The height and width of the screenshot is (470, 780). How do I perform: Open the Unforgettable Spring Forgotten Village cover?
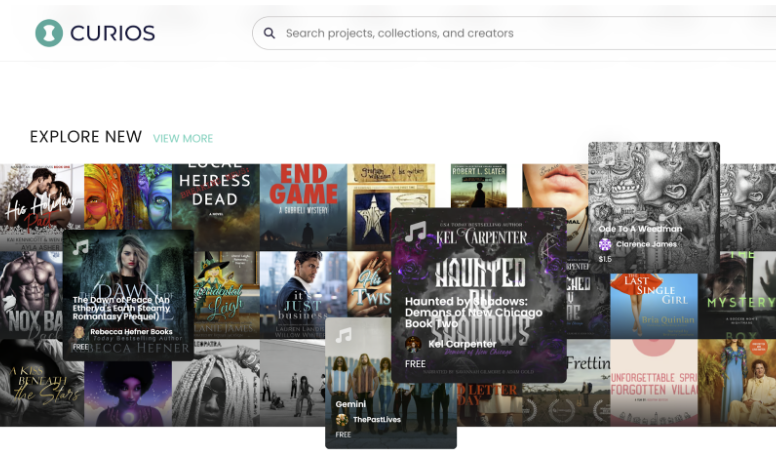(654, 383)
